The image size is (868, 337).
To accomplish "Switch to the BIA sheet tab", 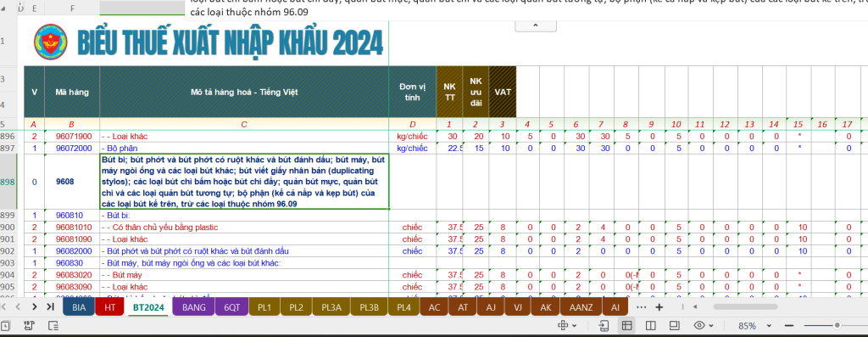I will click(x=79, y=307).
